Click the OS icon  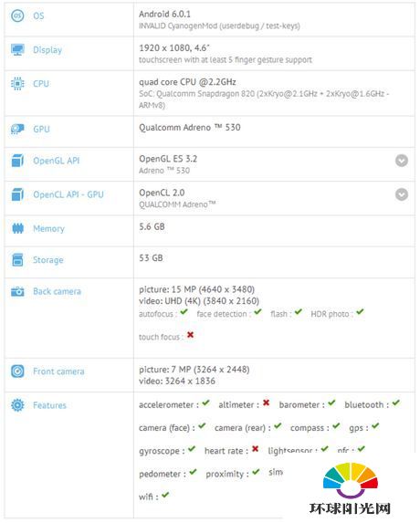17,16
